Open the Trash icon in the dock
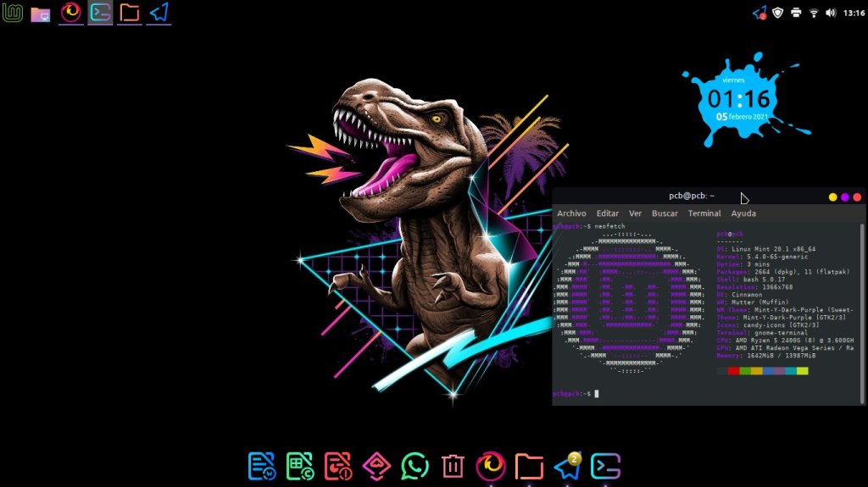This screenshot has height=487, width=868. (453, 466)
